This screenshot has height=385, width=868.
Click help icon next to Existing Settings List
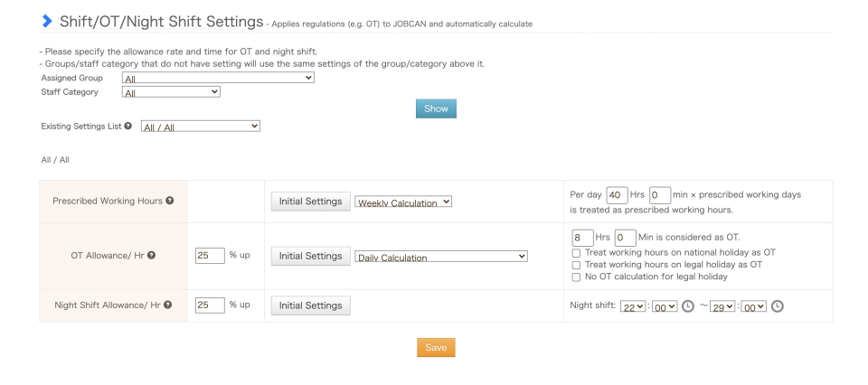pyautogui.click(x=129, y=126)
